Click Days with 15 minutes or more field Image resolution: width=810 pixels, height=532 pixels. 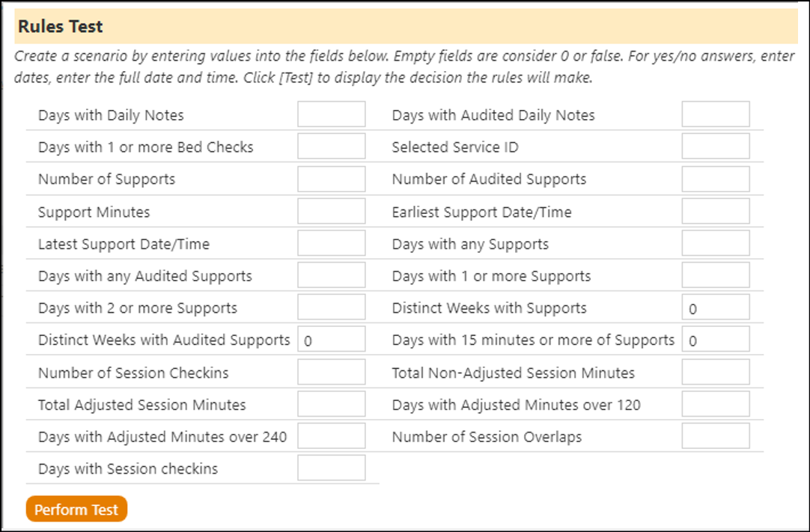[x=716, y=340]
